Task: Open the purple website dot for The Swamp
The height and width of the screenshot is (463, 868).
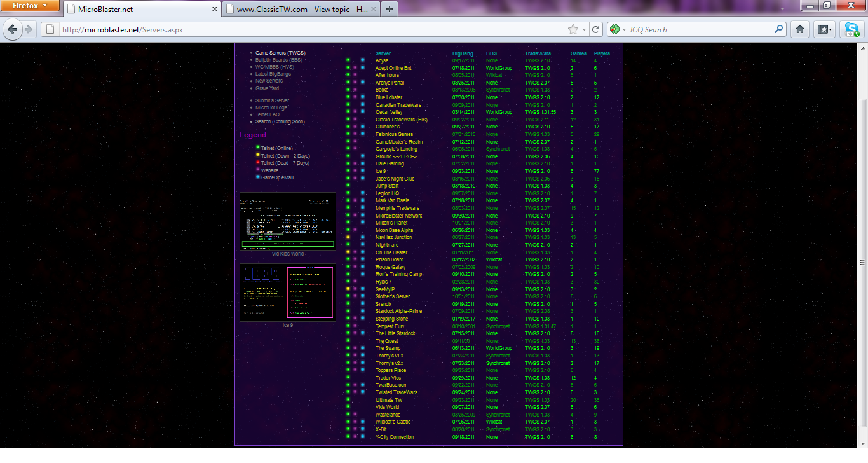Action: (355, 348)
